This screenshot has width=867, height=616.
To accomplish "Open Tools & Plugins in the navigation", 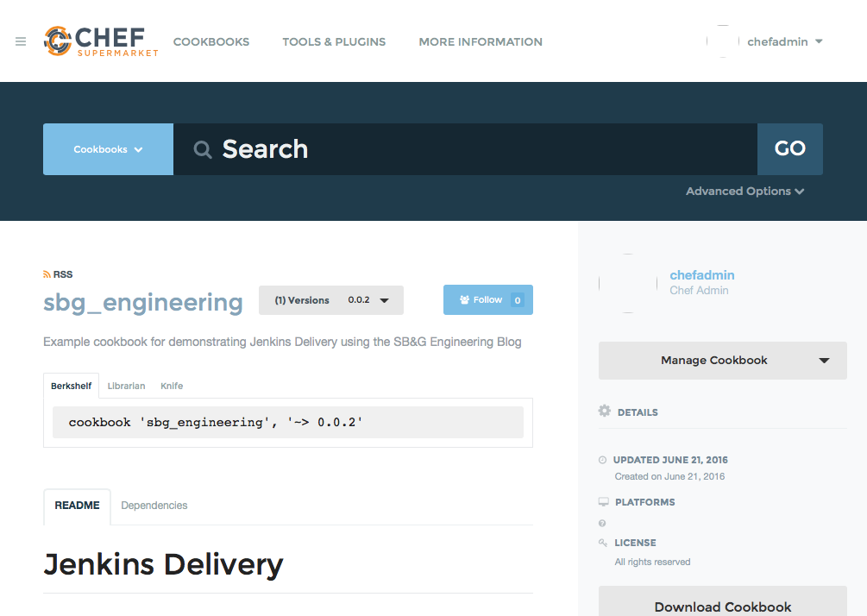I will [334, 42].
